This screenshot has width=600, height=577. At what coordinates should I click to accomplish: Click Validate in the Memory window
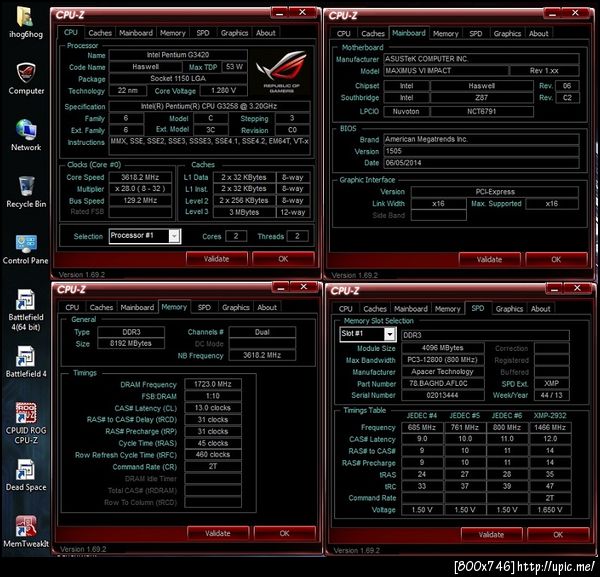218,533
